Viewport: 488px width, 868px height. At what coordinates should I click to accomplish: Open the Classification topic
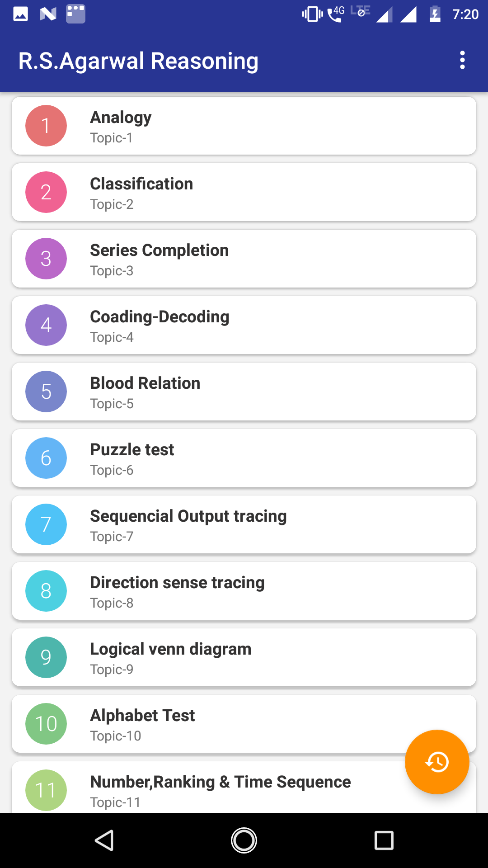click(x=244, y=192)
